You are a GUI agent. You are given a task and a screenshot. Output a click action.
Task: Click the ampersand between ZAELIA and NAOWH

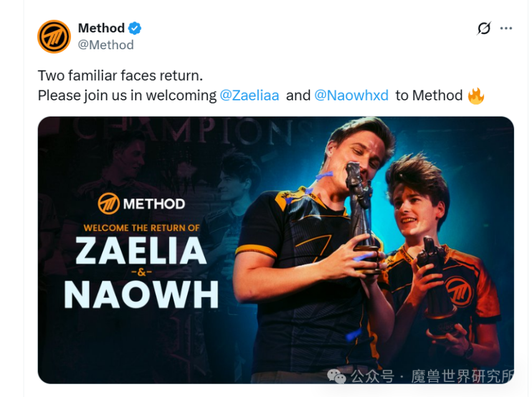[x=141, y=272]
